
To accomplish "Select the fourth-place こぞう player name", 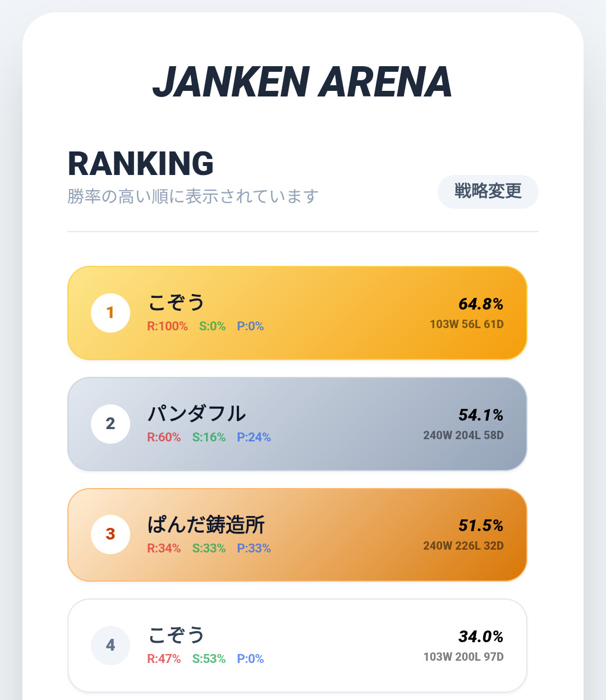I will 176,635.
